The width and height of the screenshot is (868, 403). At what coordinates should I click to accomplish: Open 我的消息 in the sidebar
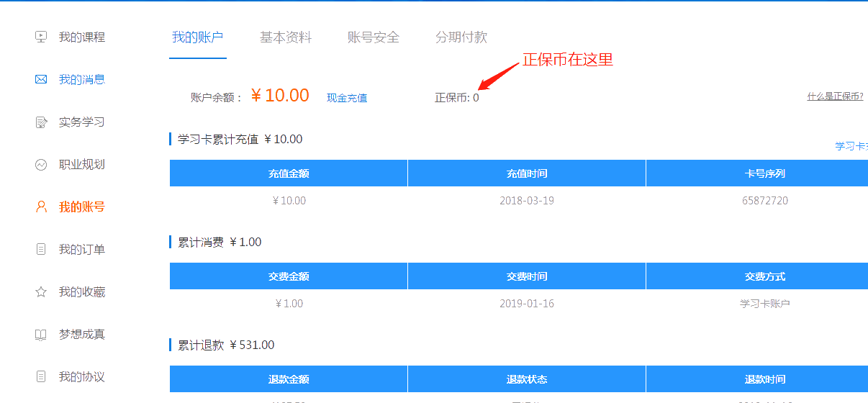[x=82, y=79]
